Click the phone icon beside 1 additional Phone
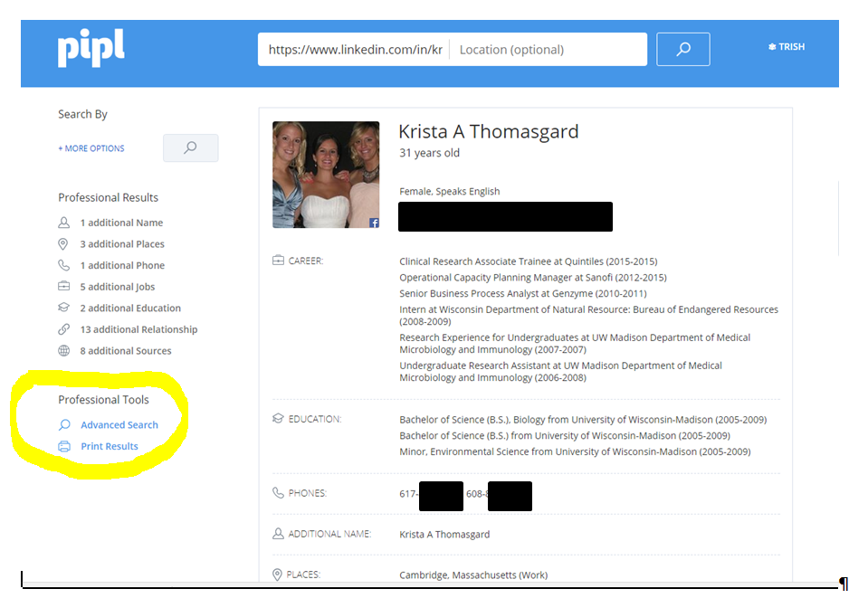Image resolution: width=868 pixels, height=608 pixels. (x=62, y=265)
